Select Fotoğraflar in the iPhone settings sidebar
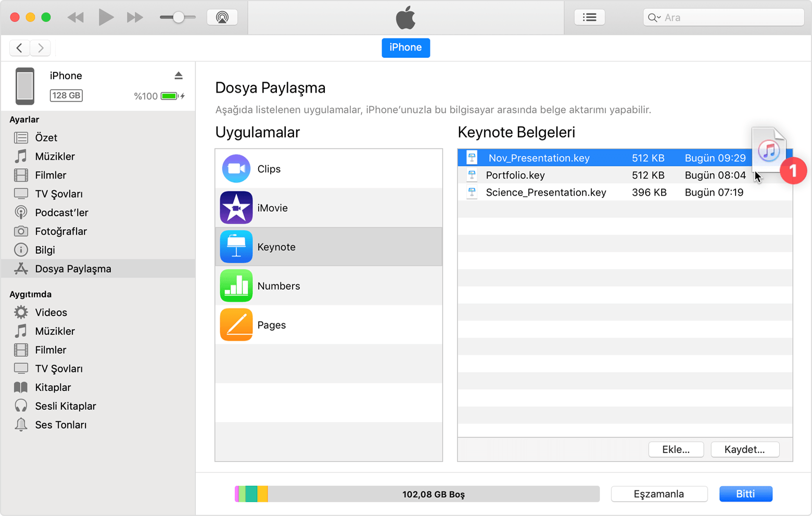 click(x=60, y=231)
